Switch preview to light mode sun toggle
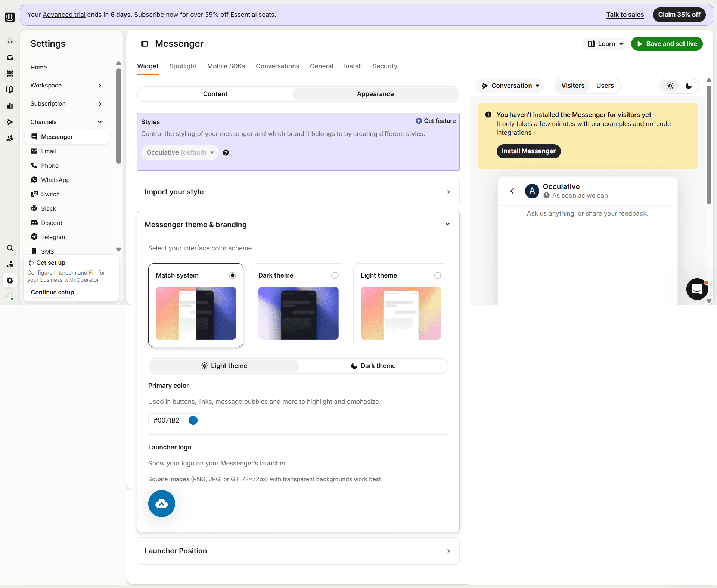This screenshot has height=588, width=717. [x=670, y=86]
